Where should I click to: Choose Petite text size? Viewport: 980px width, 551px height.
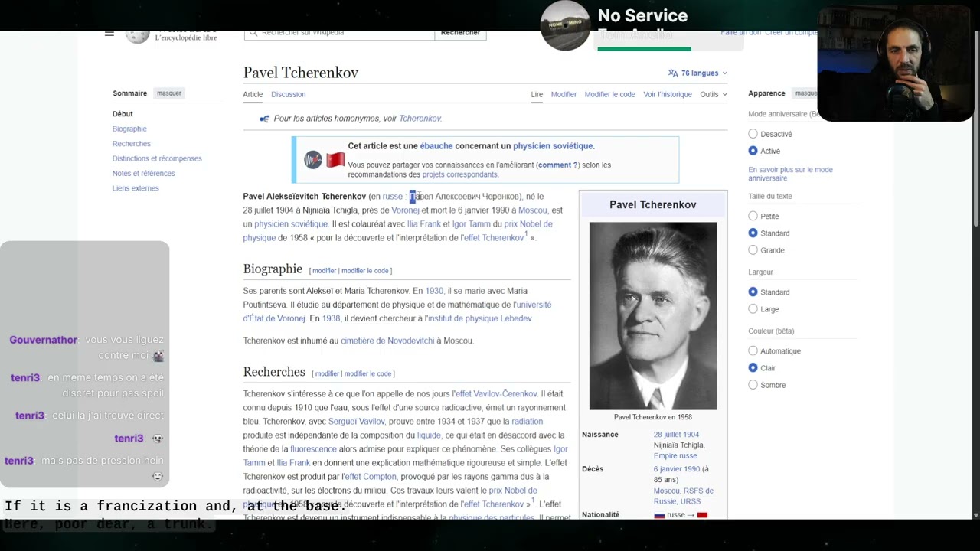pos(753,216)
